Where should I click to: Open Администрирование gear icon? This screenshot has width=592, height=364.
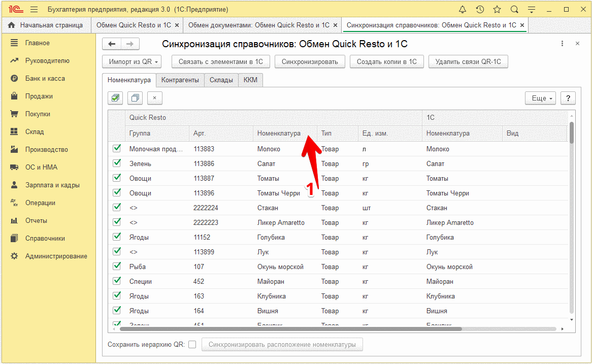(14, 256)
